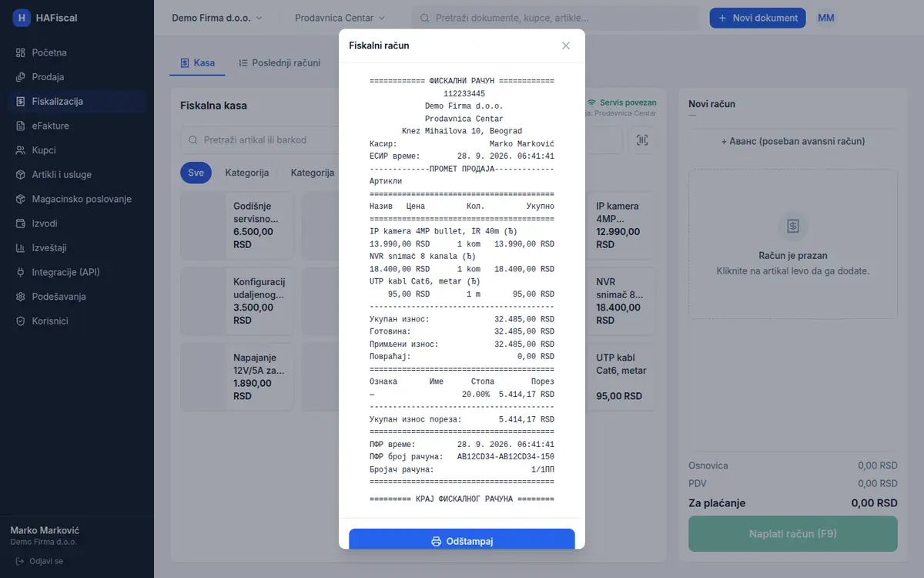Expand the Demo Firma d.o.o. company dropdown
924x578 pixels.
217,18
